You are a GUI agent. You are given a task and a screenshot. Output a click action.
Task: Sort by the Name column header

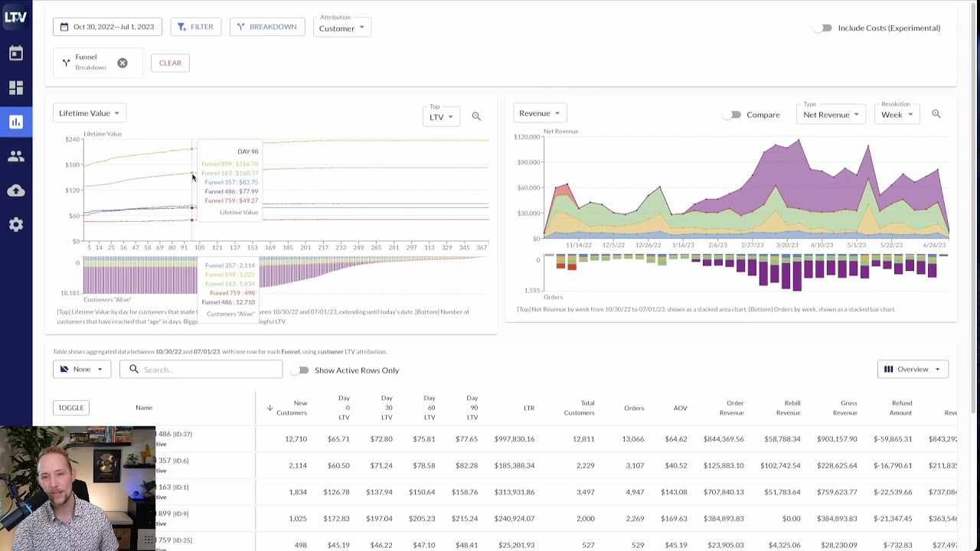pos(144,408)
